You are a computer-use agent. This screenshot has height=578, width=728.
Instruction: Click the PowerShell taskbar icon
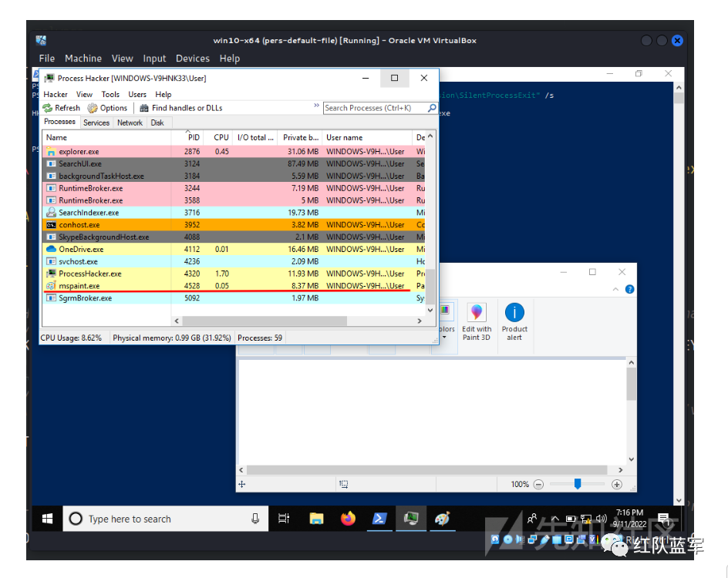[x=379, y=519]
